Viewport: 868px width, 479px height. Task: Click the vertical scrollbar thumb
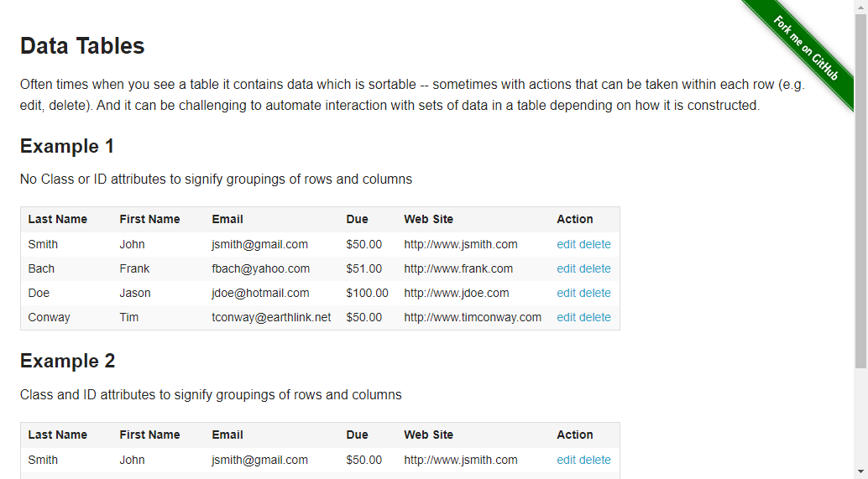[860, 190]
